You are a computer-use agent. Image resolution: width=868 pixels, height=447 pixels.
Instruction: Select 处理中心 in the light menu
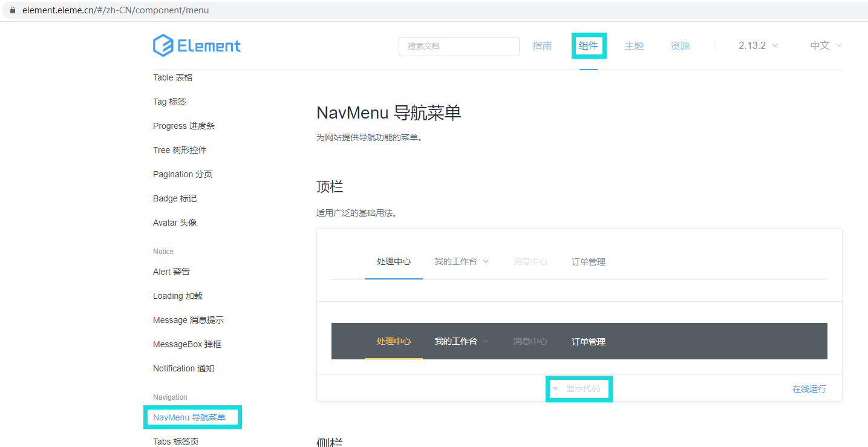click(394, 261)
